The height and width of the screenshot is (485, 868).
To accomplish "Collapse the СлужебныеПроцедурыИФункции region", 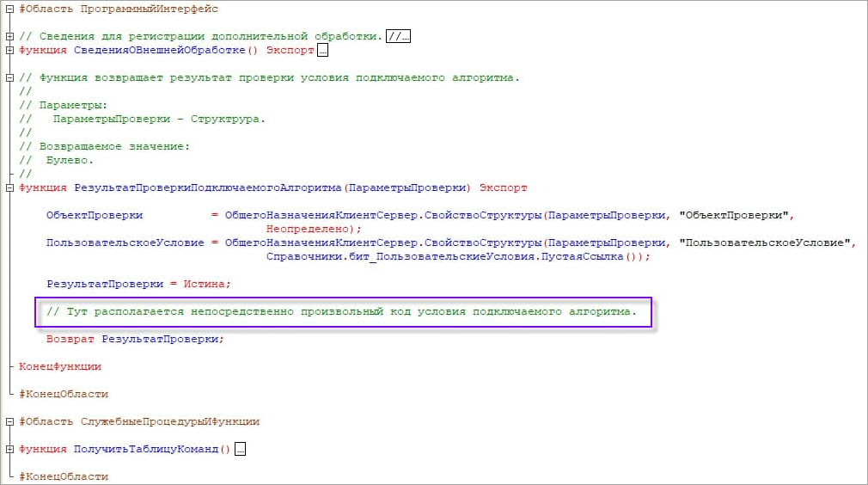I will tap(9, 421).
